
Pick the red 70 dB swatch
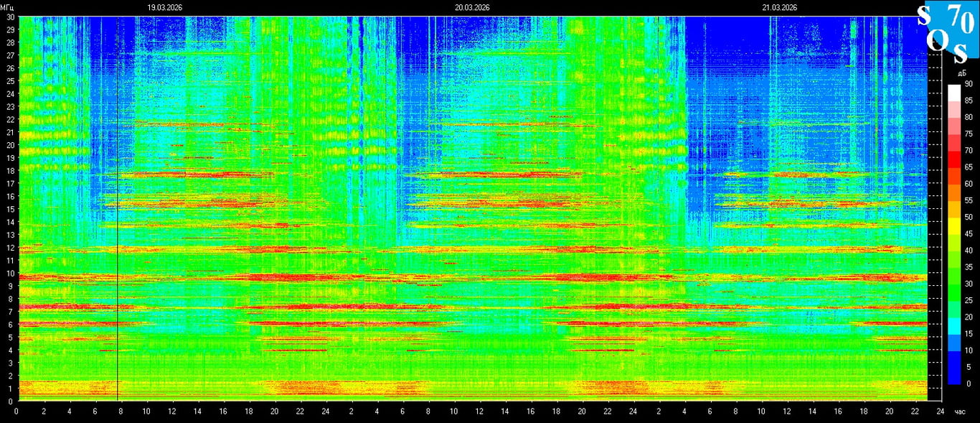pos(953,158)
